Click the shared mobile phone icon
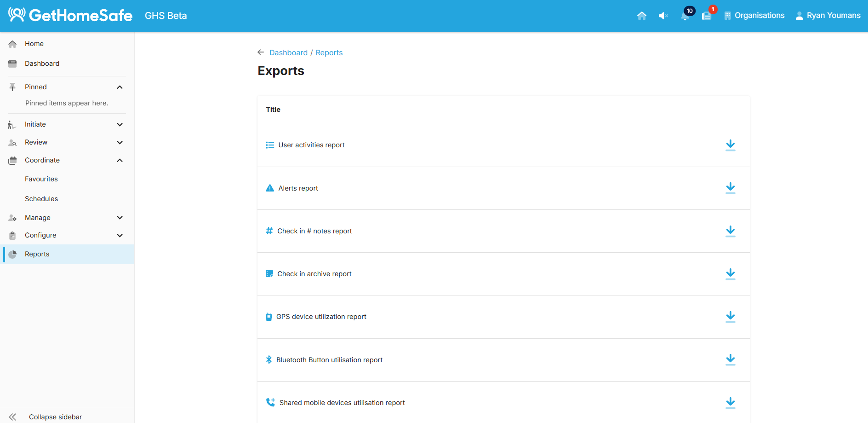Viewport: 868px width, 423px height. click(270, 402)
